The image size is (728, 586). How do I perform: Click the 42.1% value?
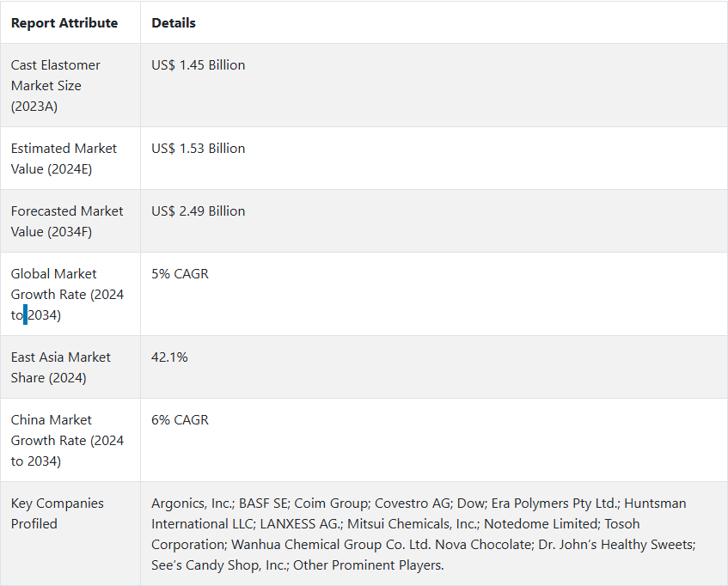tap(170, 357)
